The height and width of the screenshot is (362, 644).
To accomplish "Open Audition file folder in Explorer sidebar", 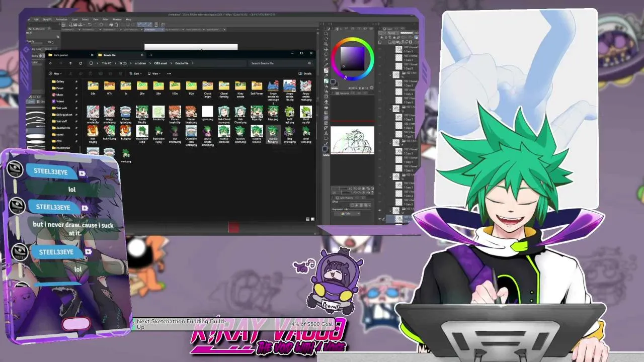I will pos(62,128).
